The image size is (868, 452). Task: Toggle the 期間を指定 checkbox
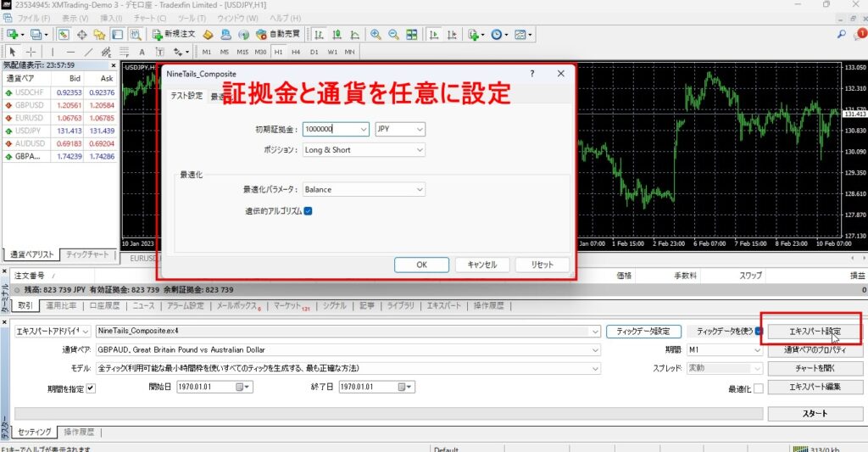coord(91,388)
